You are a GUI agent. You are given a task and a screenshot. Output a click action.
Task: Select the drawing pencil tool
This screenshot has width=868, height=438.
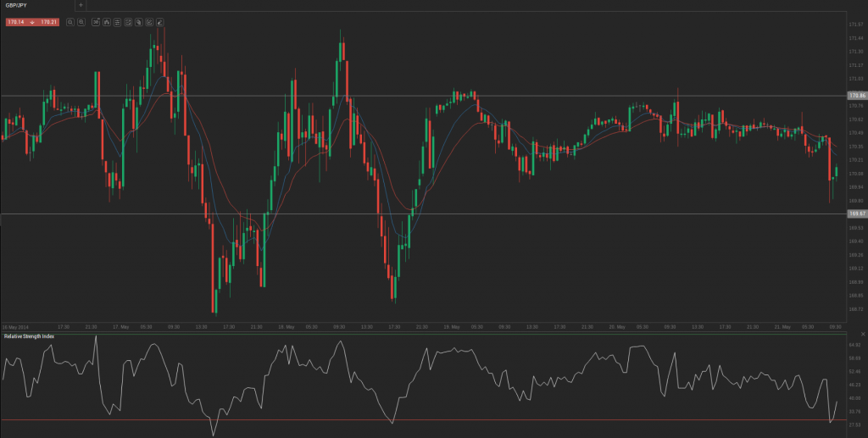(x=159, y=22)
